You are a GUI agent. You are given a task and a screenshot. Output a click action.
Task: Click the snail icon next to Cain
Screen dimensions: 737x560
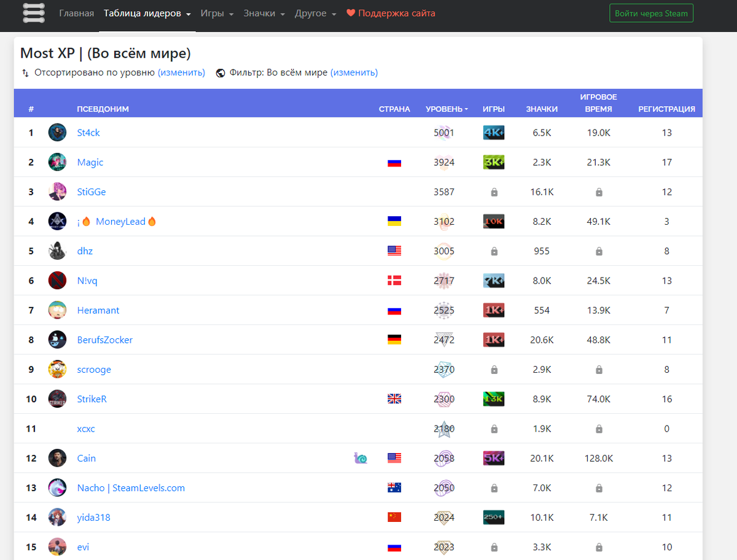[x=361, y=458]
